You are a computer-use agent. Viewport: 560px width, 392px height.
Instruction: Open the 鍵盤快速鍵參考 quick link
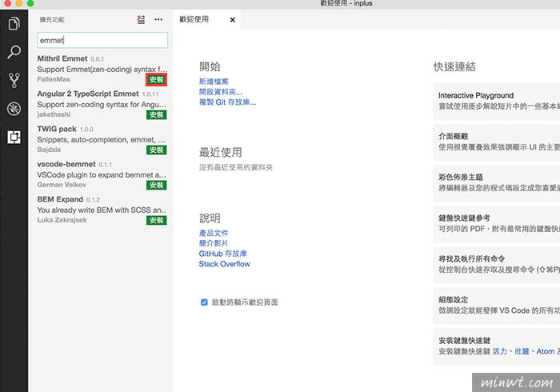click(497, 224)
